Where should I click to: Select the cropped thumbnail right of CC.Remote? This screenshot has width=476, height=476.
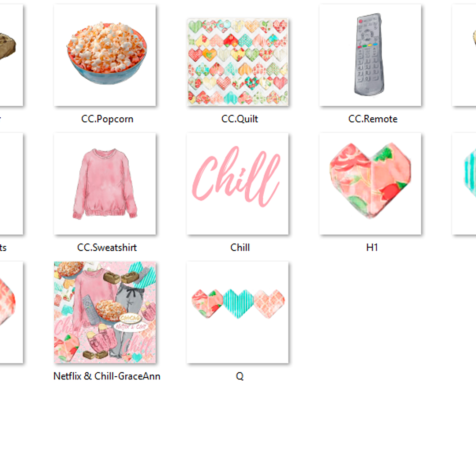click(x=464, y=55)
